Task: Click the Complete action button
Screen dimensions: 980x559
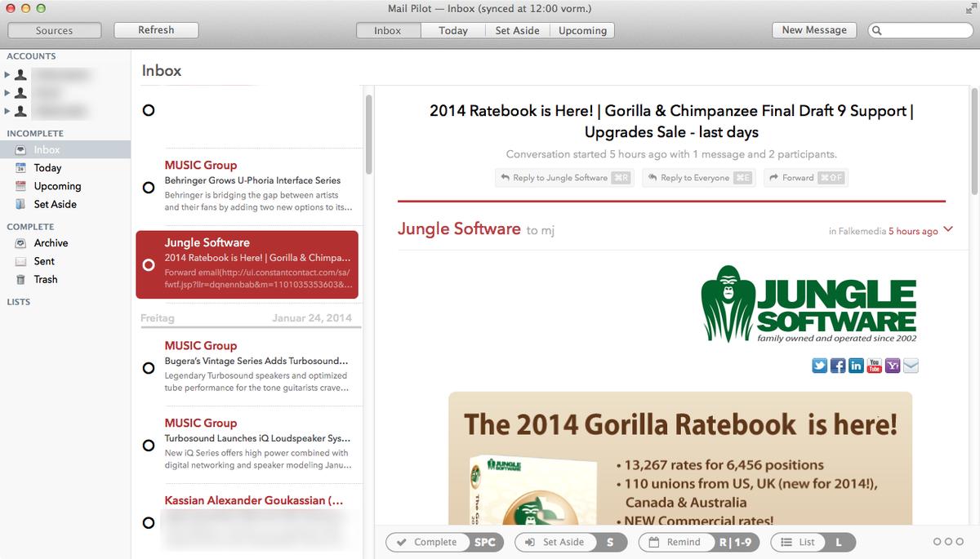Action: click(x=445, y=542)
